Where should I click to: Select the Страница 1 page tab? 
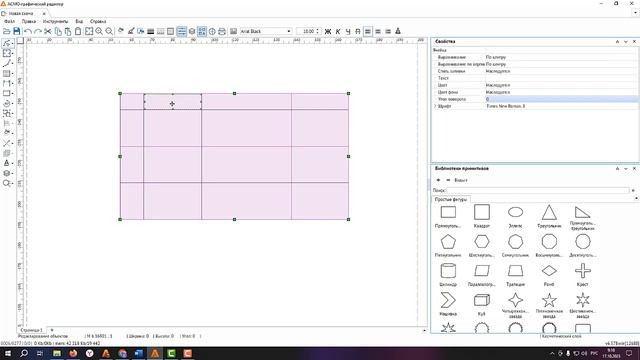click(31, 330)
